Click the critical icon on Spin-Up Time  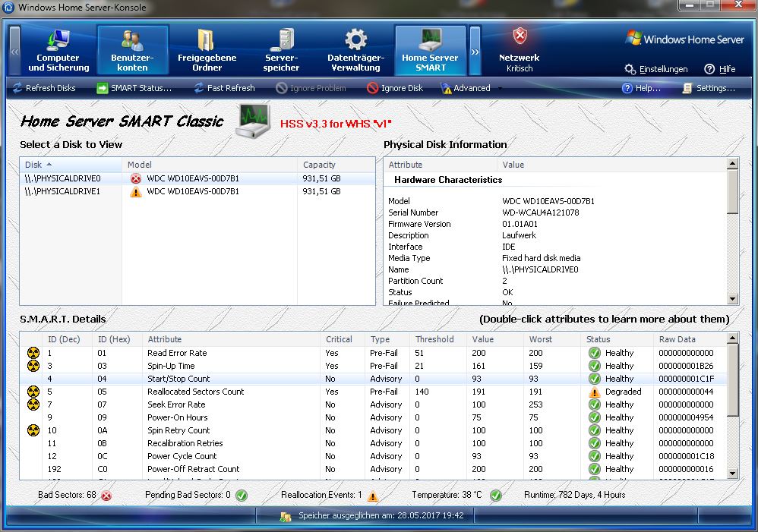33,366
